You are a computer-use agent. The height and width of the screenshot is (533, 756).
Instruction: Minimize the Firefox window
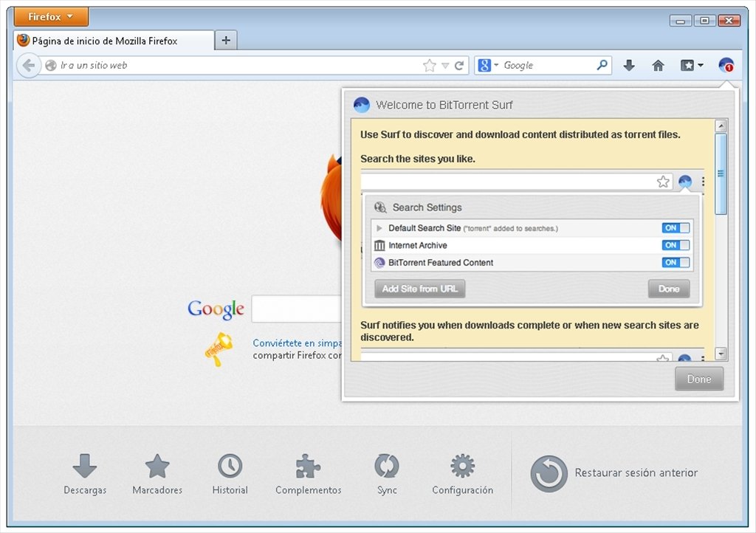(681, 21)
